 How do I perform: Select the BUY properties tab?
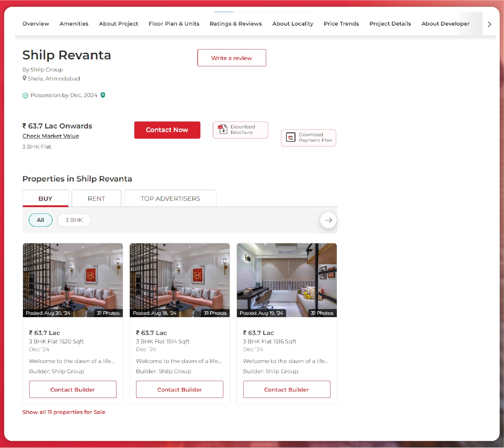(x=46, y=198)
